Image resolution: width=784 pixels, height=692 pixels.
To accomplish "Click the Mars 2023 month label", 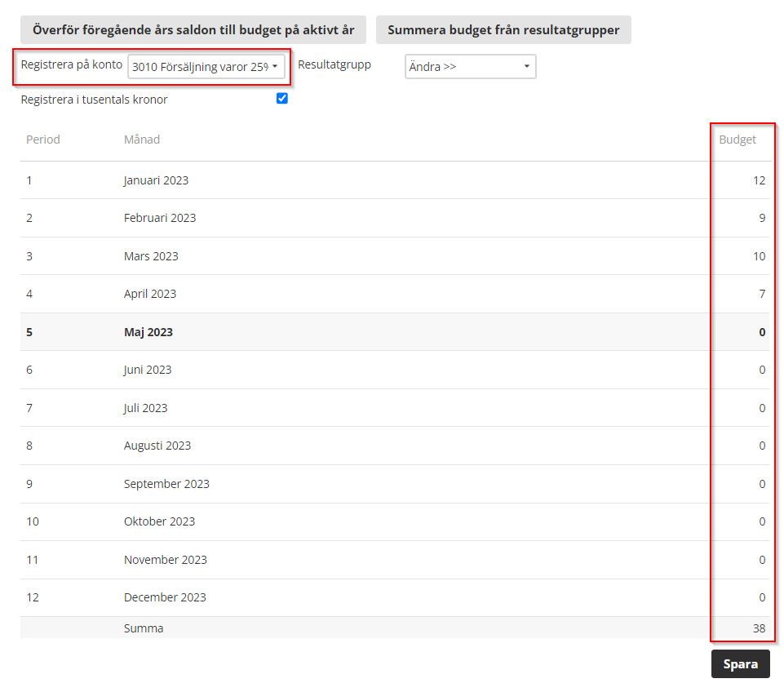I will 151,256.
